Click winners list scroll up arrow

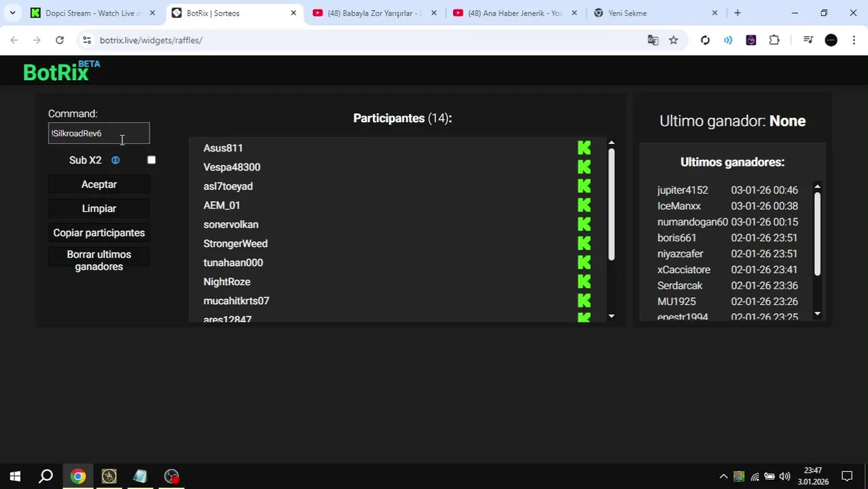coord(817,186)
